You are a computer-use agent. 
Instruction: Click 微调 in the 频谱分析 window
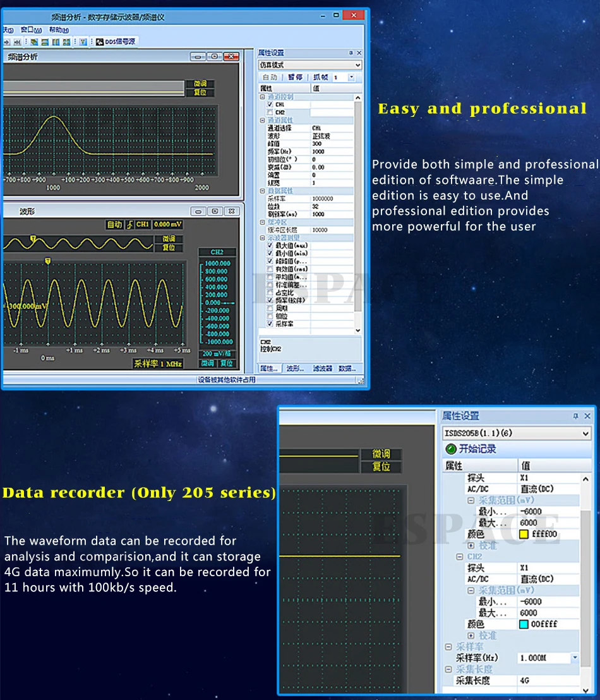[200, 83]
